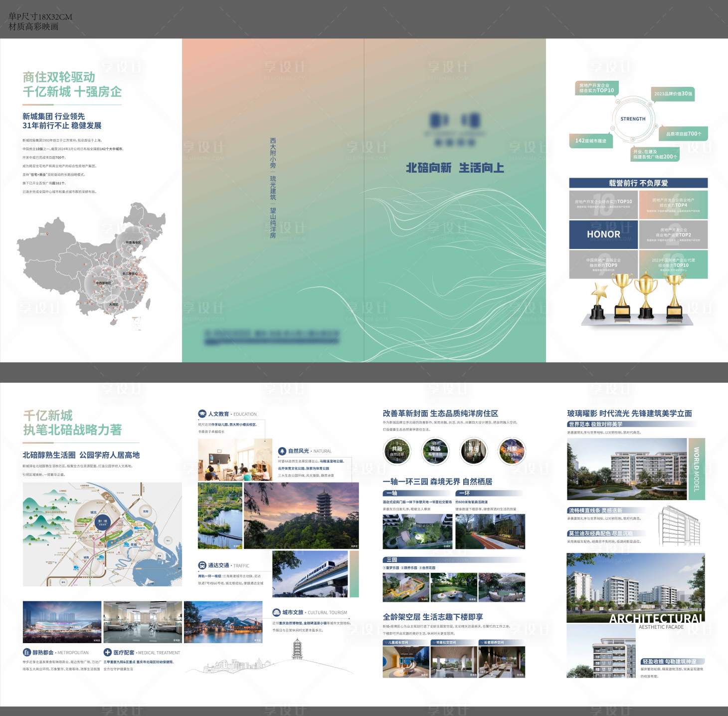
Task: Click the 莫兰迪灰经典配色 label bar
Action: click(606, 533)
